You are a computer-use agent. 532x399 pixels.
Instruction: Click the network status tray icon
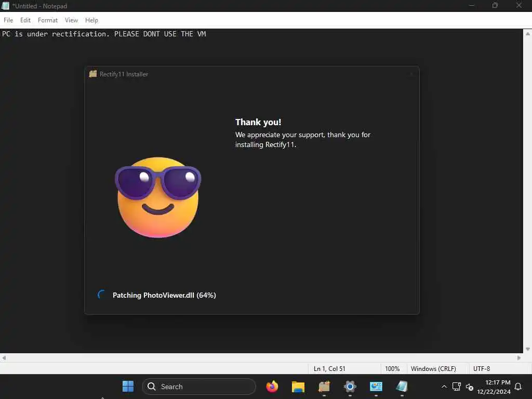click(x=457, y=387)
